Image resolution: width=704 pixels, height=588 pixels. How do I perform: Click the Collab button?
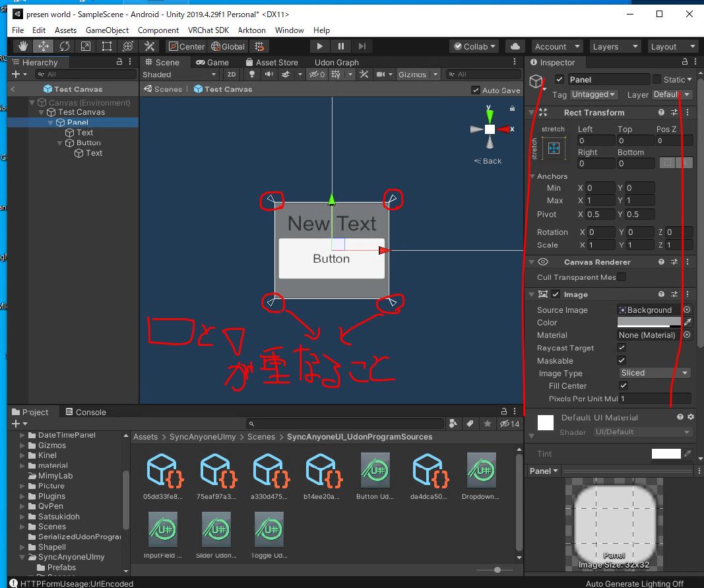(x=474, y=46)
